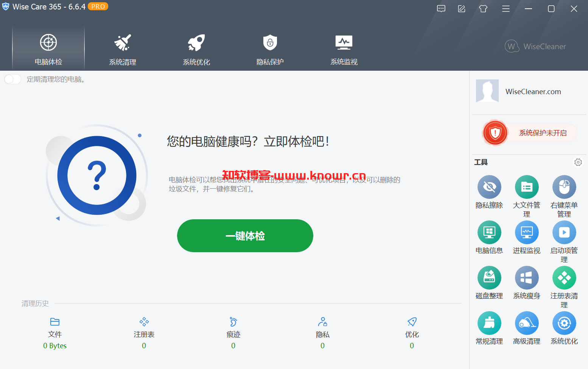Screen dimensions: 588x369
Task: Open the 注册表清理 tool
Action: tap(564, 287)
